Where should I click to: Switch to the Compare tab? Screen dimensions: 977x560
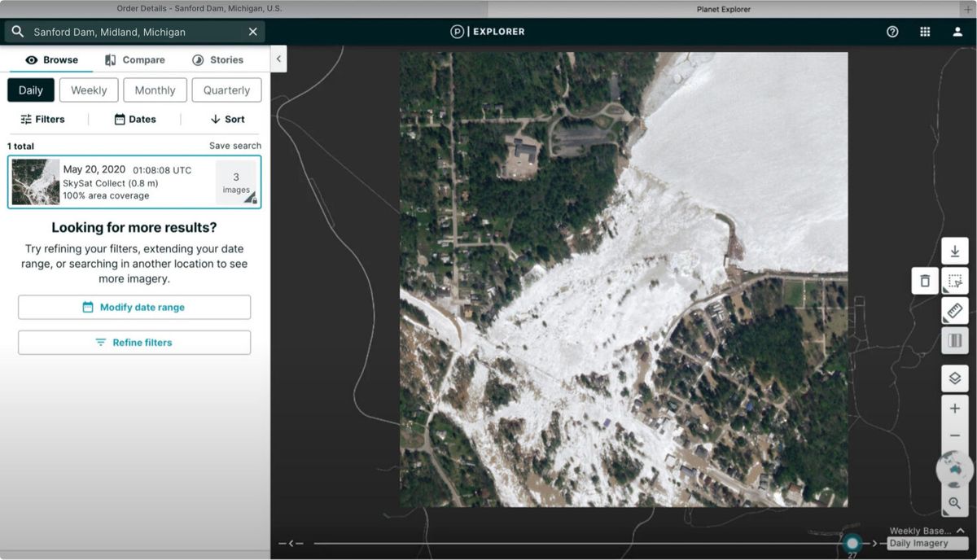(135, 59)
